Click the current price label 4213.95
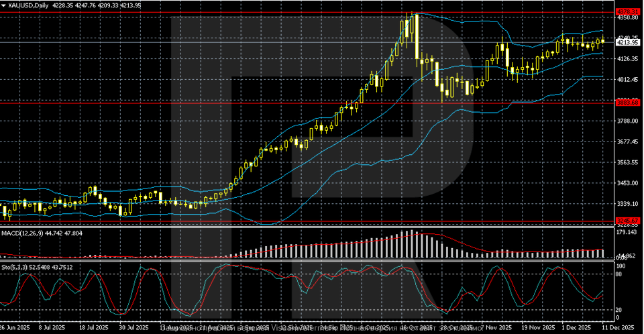 627,42
